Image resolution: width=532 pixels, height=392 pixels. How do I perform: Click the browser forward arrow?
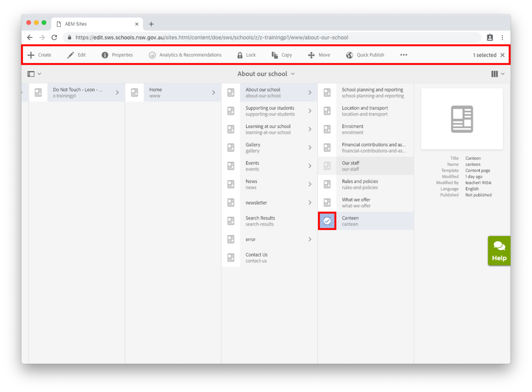[42, 37]
